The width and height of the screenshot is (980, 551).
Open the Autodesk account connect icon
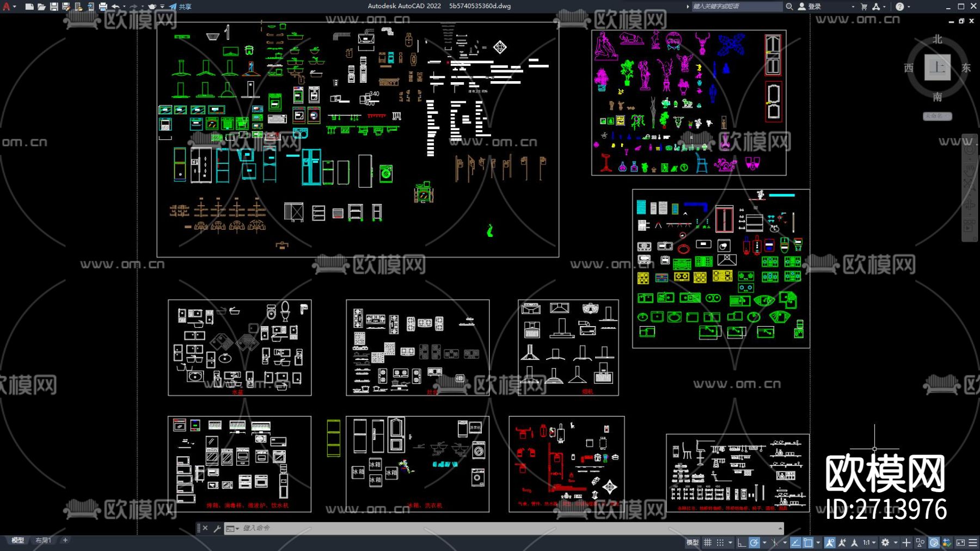(876, 7)
